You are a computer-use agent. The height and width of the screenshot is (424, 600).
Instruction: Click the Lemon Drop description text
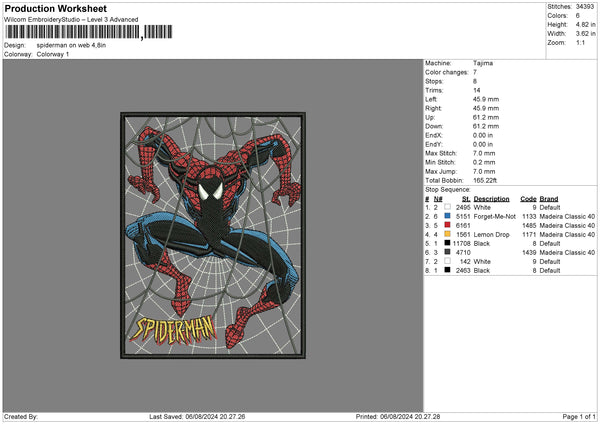[491, 235]
